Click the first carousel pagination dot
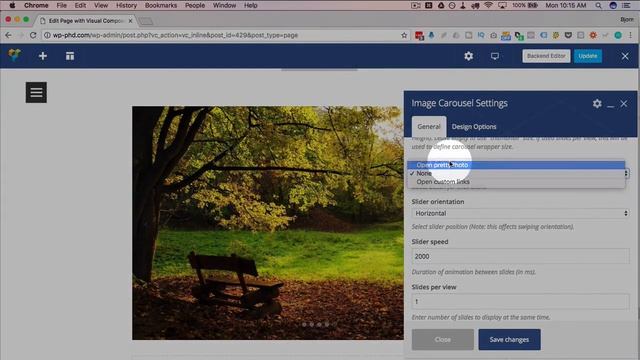 [x=304, y=324]
